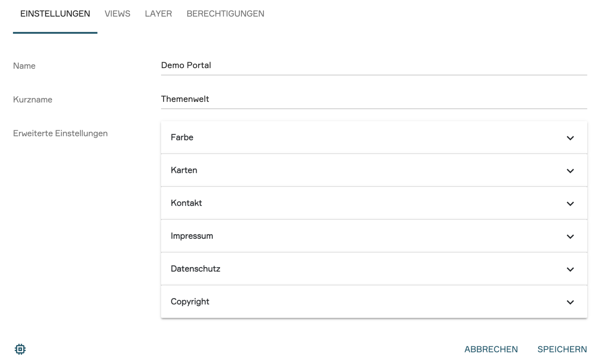Open the Layer tab
Viewport: 599px width, 364px height.
[x=158, y=14]
